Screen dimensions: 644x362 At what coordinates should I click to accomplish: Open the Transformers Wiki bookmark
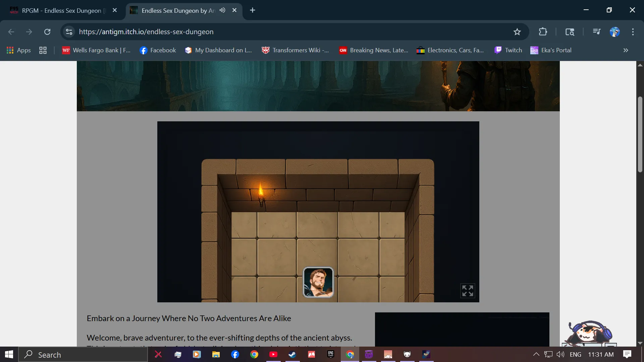(295, 50)
